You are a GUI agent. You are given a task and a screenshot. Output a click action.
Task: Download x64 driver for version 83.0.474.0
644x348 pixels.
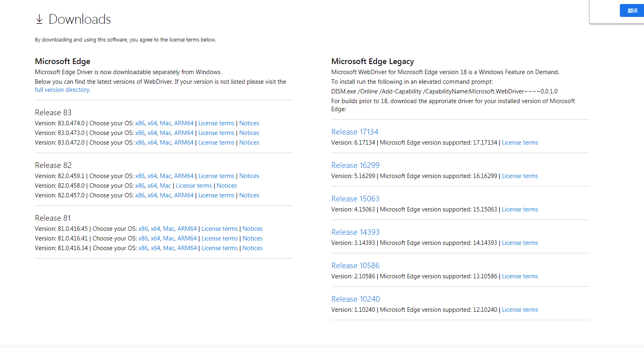tap(152, 123)
